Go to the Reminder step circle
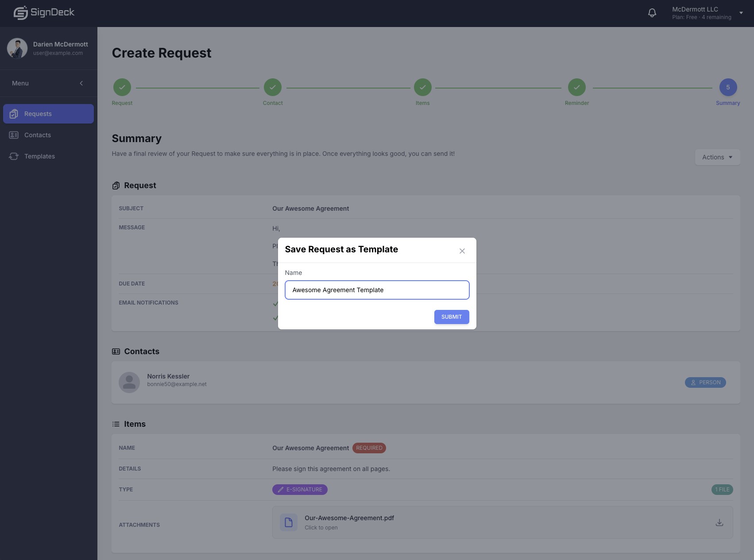 point(577,87)
